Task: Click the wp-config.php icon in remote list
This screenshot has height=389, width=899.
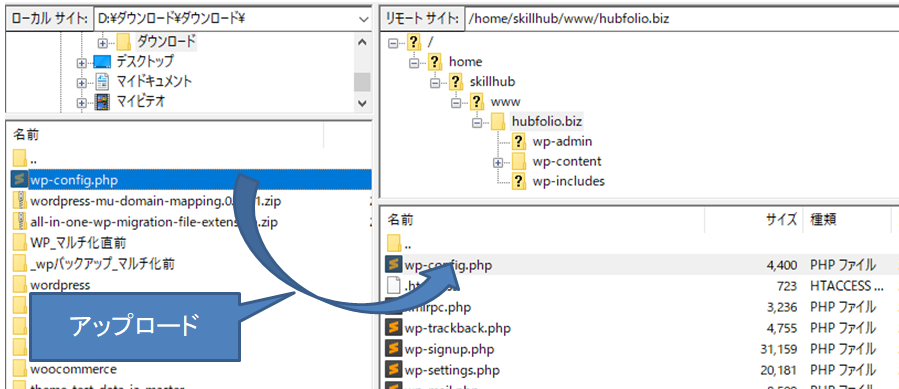Action: [393, 264]
